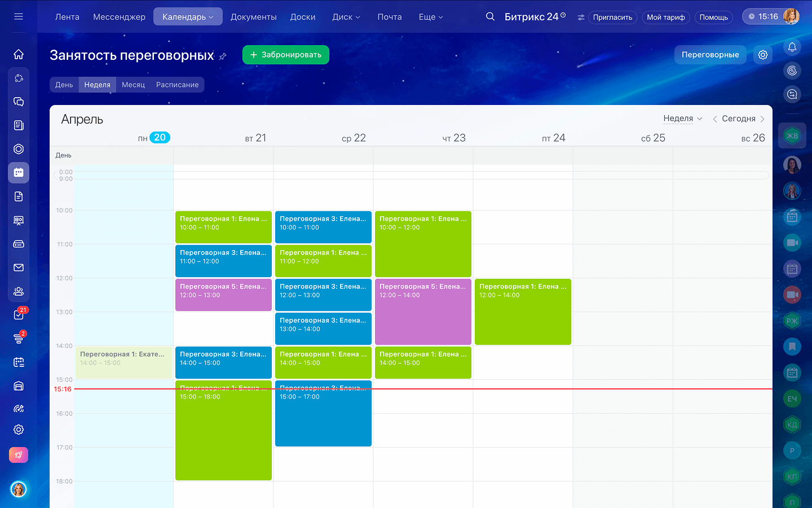The height and width of the screenshot is (508, 812).
Task: Open notifications bell icon
Action: pyautogui.click(x=792, y=47)
